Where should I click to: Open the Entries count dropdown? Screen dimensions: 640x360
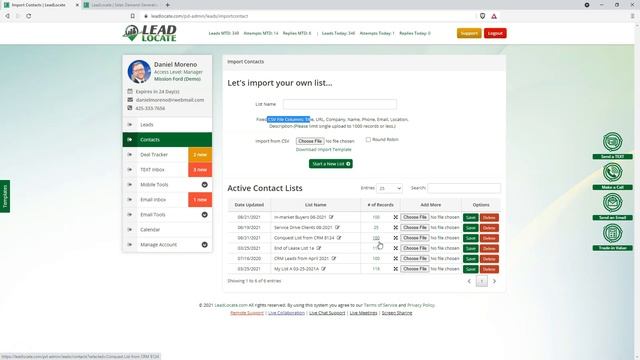point(389,188)
